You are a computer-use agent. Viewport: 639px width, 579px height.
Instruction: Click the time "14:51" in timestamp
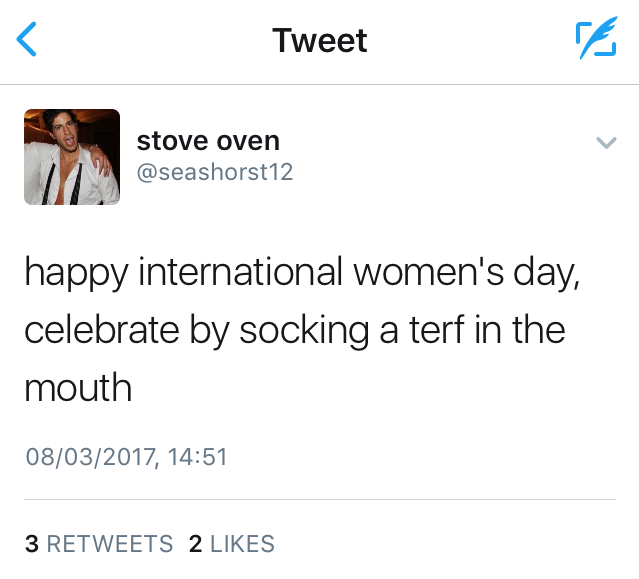198,458
